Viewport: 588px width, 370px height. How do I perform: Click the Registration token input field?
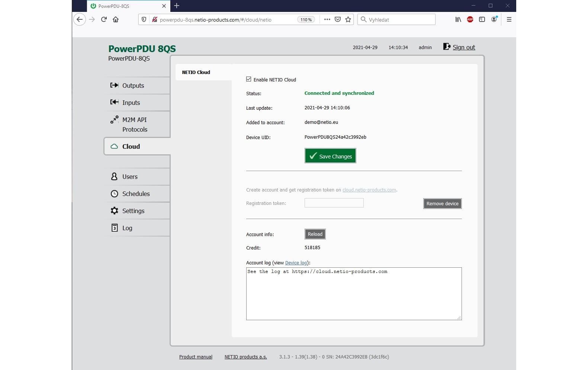[x=334, y=203]
